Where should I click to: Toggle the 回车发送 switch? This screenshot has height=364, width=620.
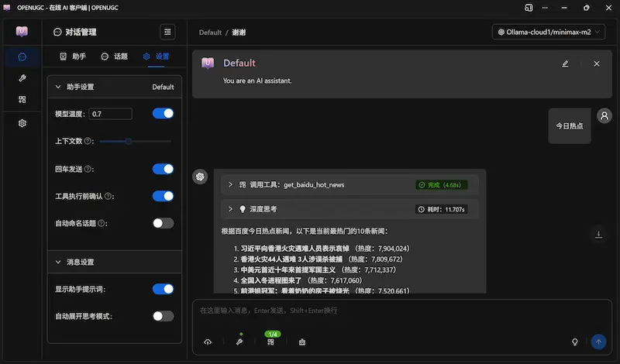coord(163,169)
